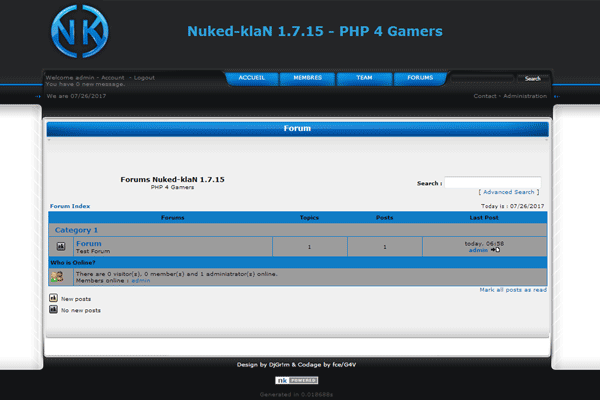The width and height of the screenshot is (600, 400).
Task: Open the Accueil navigation tab
Action: pyautogui.click(x=252, y=78)
